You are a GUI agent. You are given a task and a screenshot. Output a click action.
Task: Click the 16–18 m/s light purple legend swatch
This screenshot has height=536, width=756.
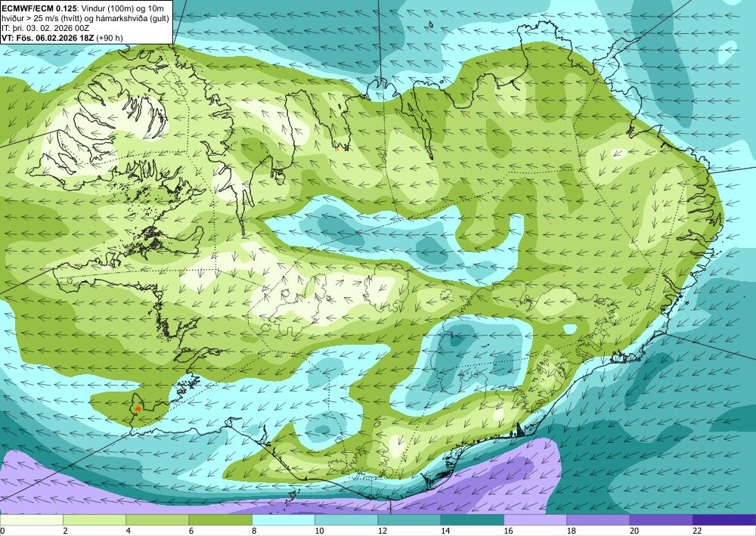535,519
